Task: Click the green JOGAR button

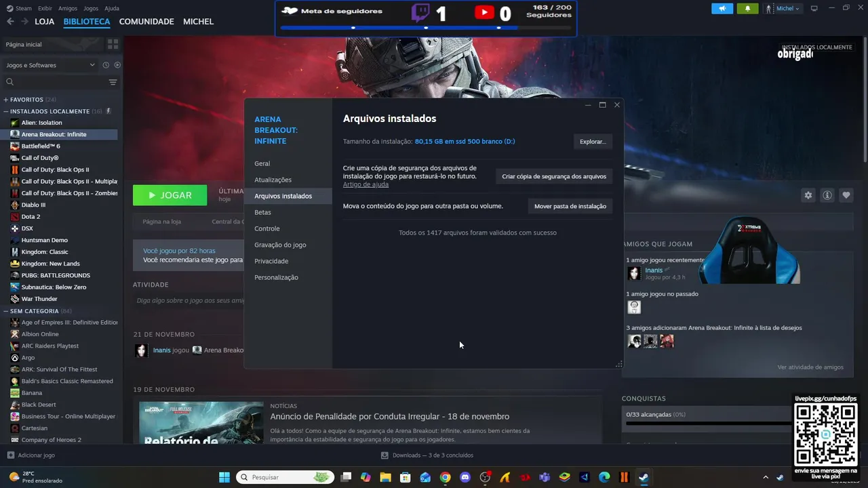Action: tap(170, 195)
